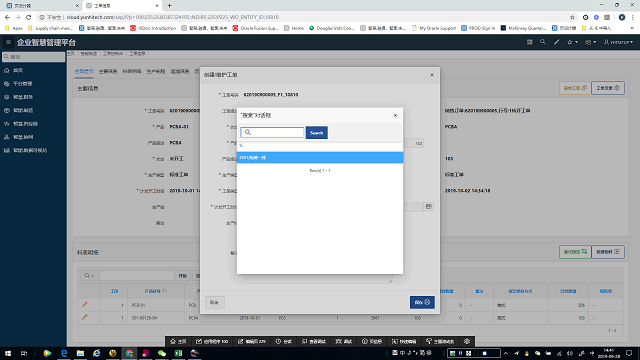Screen dimensions: 640x360
Task: Click the grid apps icon in the header
Action: tap(529, 42)
